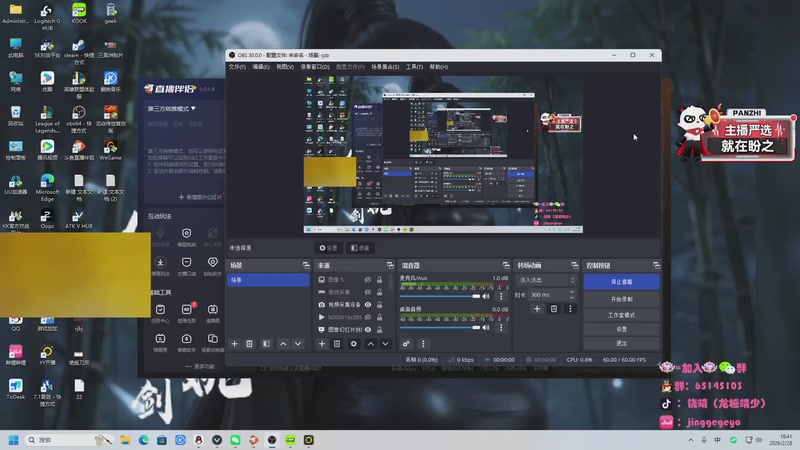Select 场景 item in scenes list
This screenshot has height=450, width=800.
pyautogui.click(x=268, y=280)
